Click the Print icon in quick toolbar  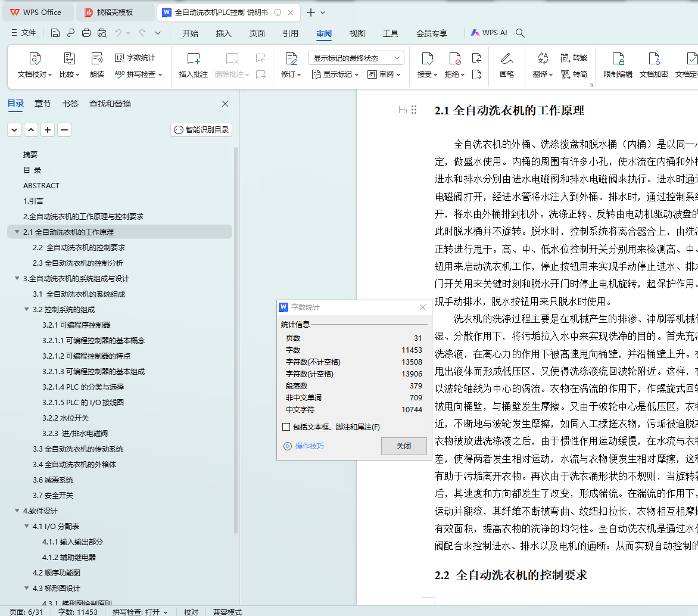pyautogui.click(x=86, y=33)
